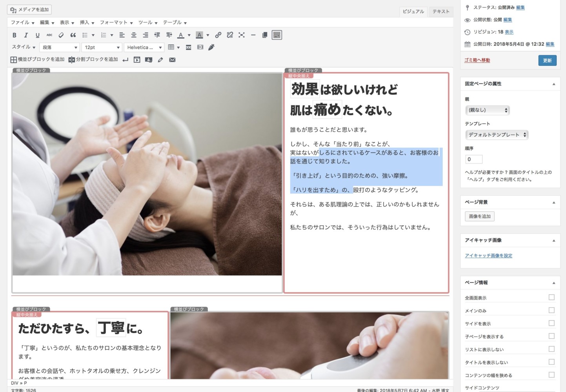
Task: Click 画像を追加 in ページ背景
Action: (480, 216)
